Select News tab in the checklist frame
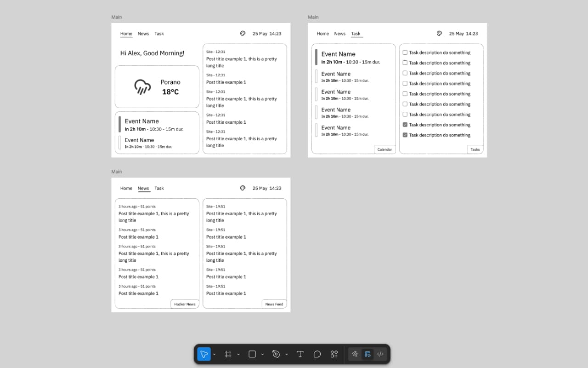588x368 pixels. pyautogui.click(x=340, y=34)
